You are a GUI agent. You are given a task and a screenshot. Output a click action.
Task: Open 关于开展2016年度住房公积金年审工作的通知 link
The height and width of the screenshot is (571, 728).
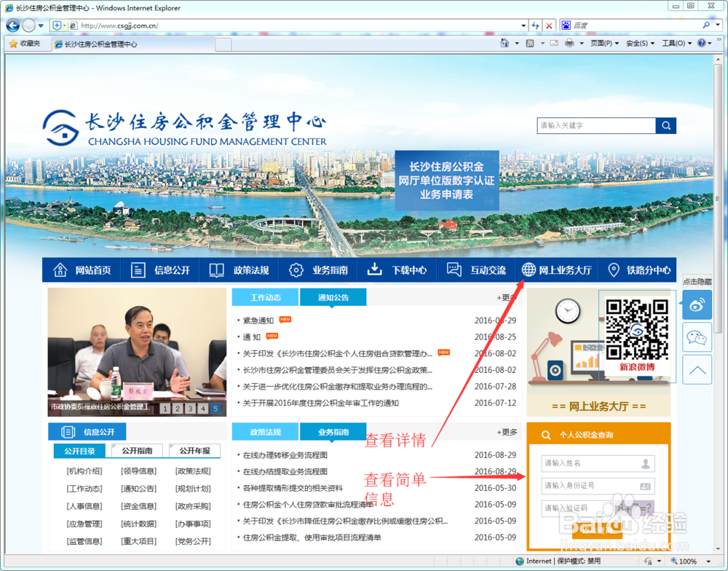(321, 403)
